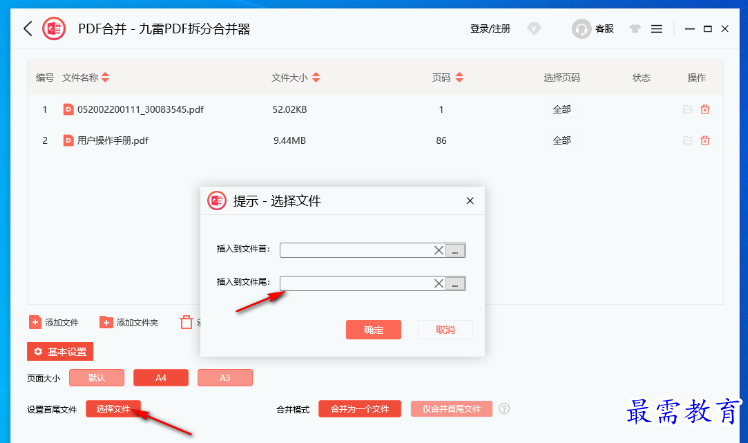Delete 052002200111_30083545.pdf using trash icon
Viewport: 748px width, 443px height.
(705, 110)
